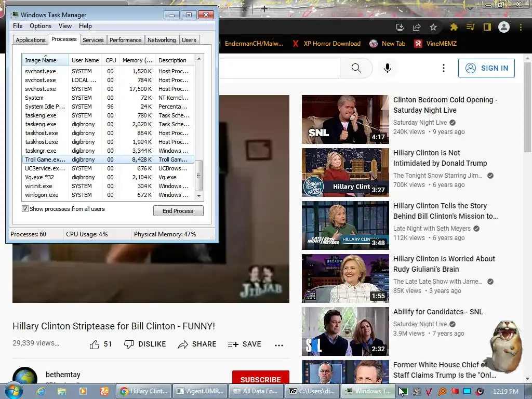
Task: Sort processes by User Name column
Action: (x=85, y=60)
